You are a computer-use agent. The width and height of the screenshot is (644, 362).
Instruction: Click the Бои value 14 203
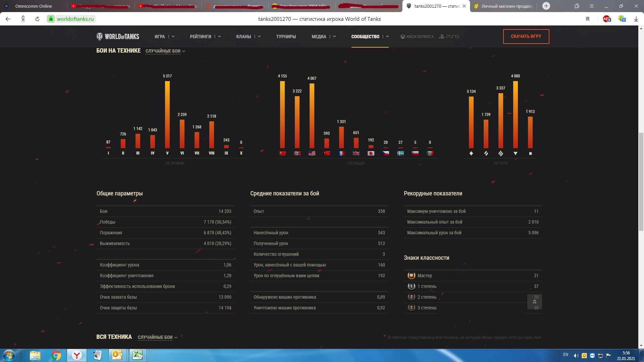225,211
